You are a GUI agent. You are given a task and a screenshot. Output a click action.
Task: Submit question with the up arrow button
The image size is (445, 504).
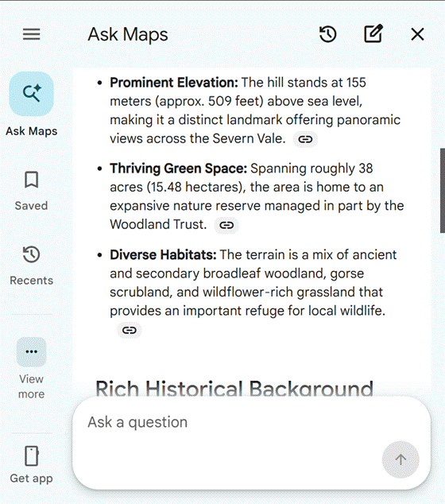pos(400,459)
